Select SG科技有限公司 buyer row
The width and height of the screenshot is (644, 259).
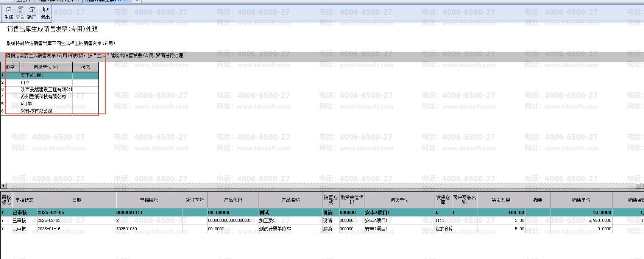click(50, 111)
